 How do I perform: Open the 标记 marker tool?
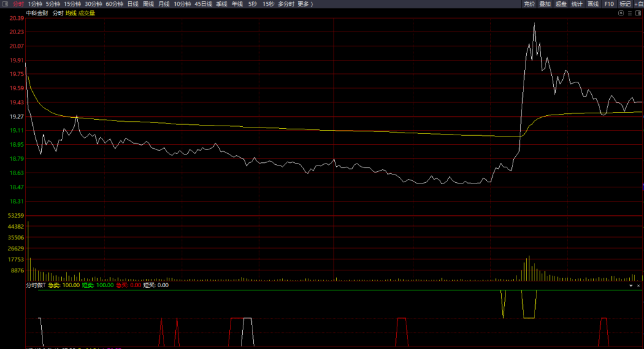[x=625, y=4]
